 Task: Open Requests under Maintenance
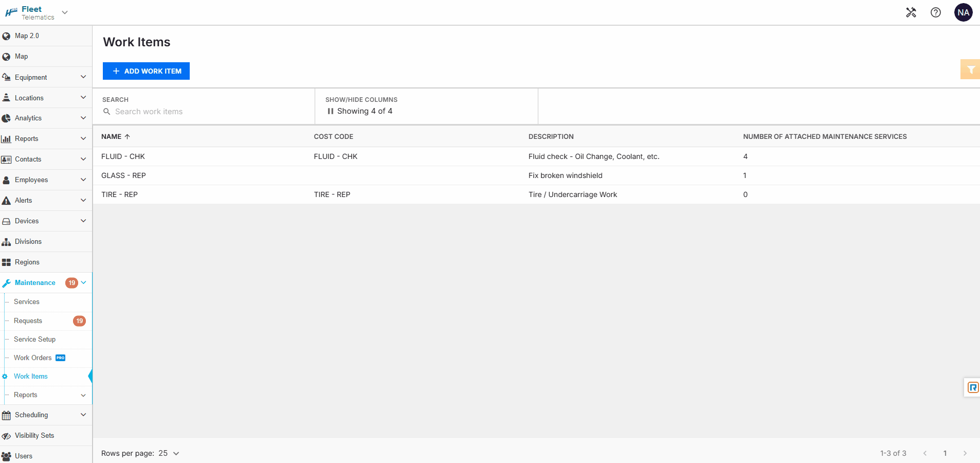pyautogui.click(x=28, y=321)
